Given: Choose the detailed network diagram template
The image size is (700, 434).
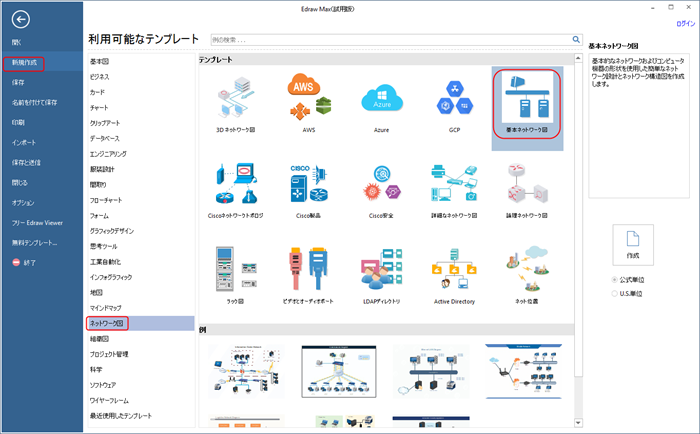Looking at the screenshot, I should click(454, 191).
